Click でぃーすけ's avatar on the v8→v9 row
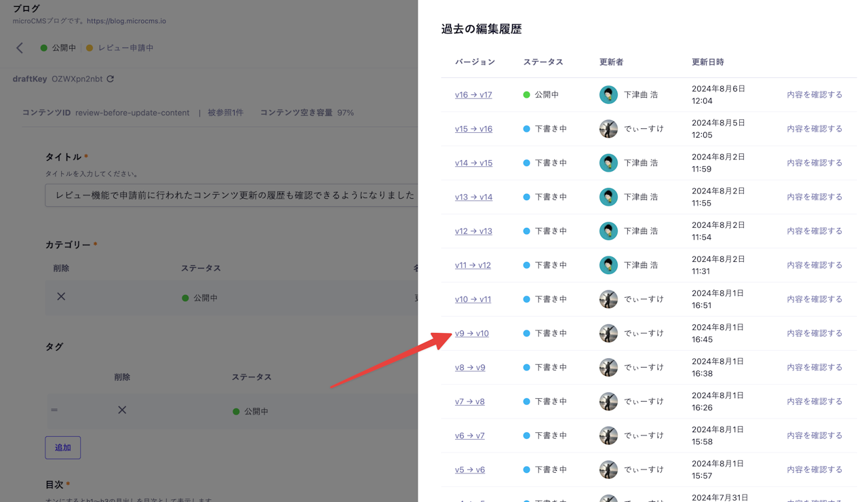Image resolution: width=868 pixels, height=502 pixels. click(608, 367)
